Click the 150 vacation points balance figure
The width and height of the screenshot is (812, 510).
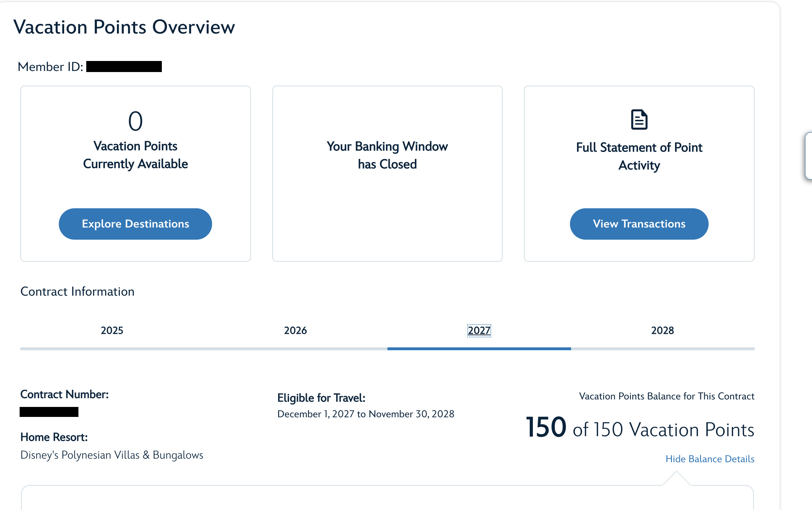(546, 427)
